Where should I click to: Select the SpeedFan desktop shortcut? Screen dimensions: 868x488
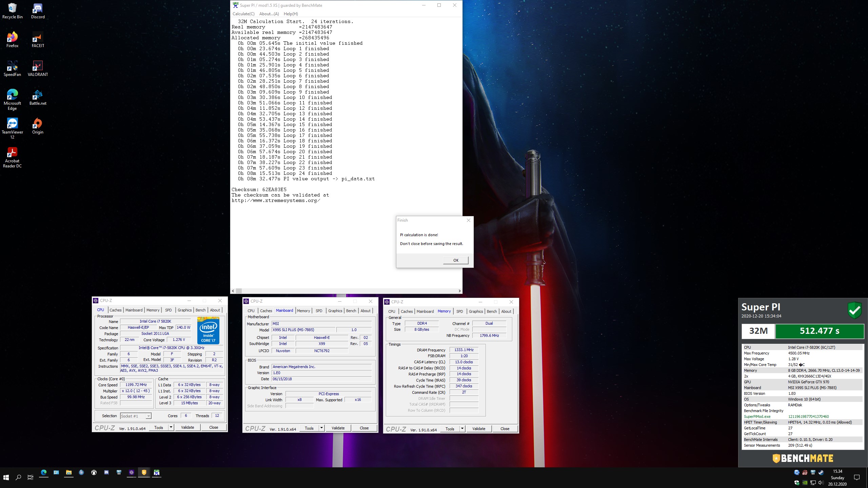(x=12, y=68)
